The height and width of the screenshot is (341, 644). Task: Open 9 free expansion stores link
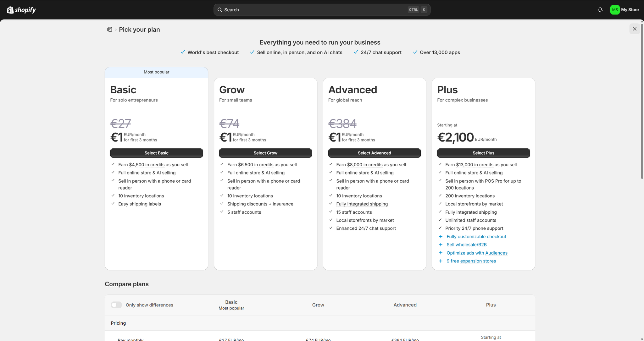[x=471, y=261]
